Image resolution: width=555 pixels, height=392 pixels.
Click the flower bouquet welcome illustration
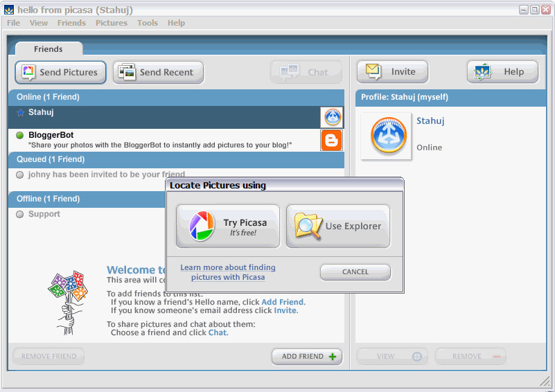(x=69, y=303)
